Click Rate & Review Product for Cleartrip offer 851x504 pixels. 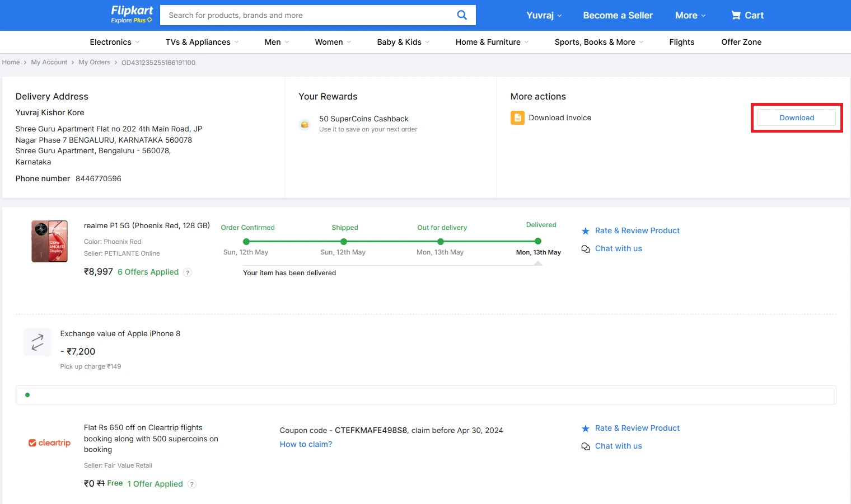(637, 428)
